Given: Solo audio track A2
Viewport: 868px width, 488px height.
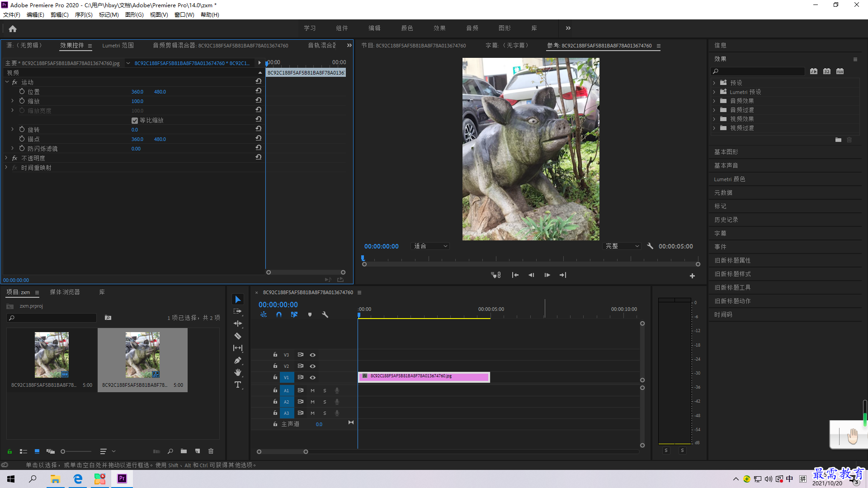Looking at the screenshot, I should 325,402.
